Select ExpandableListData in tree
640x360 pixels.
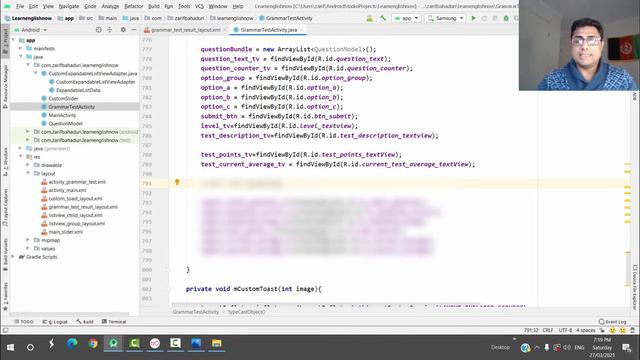pos(78,90)
